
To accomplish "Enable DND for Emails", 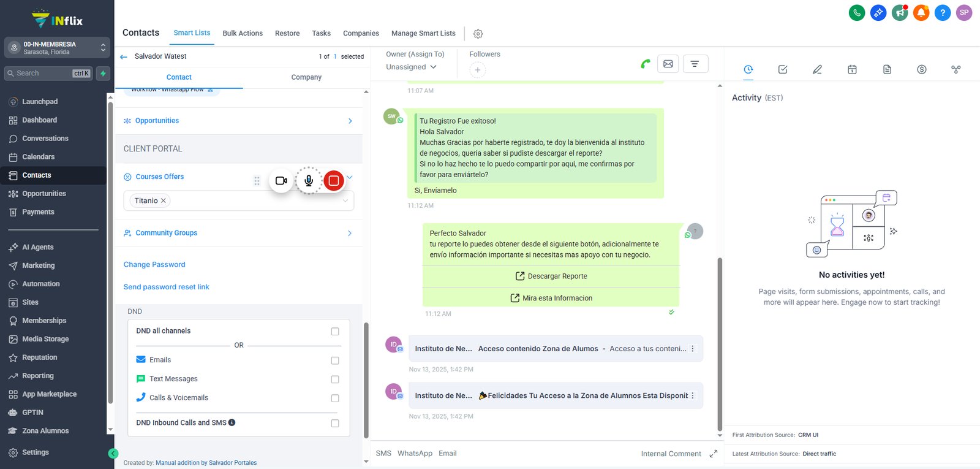I will click(335, 360).
